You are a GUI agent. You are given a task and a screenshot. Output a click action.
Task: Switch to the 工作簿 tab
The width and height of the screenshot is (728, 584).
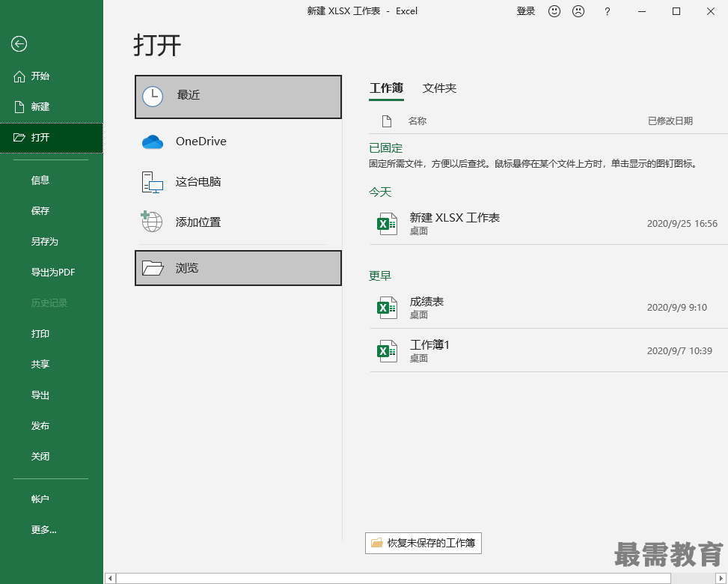pyautogui.click(x=386, y=88)
